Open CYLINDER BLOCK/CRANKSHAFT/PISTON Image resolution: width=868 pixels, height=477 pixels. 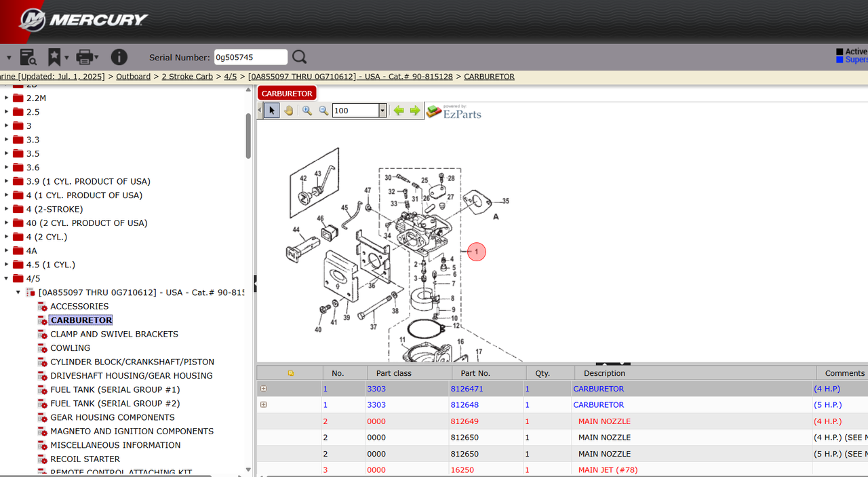pos(132,362)
